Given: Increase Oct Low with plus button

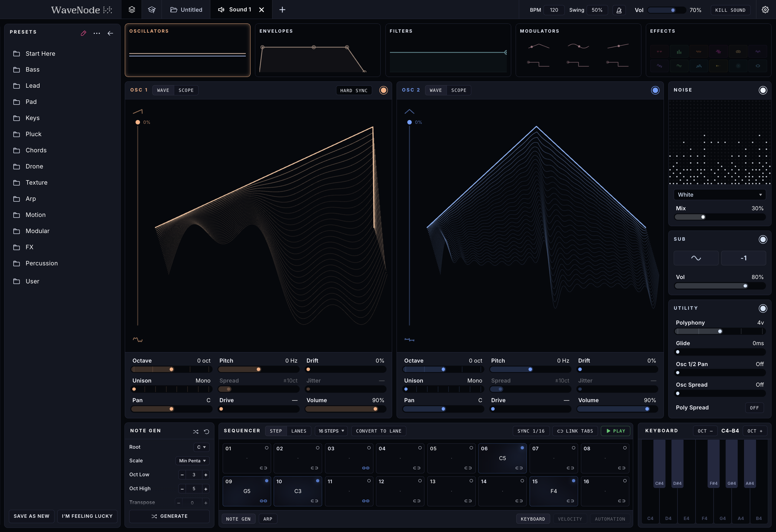Looking at the screenshot, I should pyautogui.click(x=206, y=475).
